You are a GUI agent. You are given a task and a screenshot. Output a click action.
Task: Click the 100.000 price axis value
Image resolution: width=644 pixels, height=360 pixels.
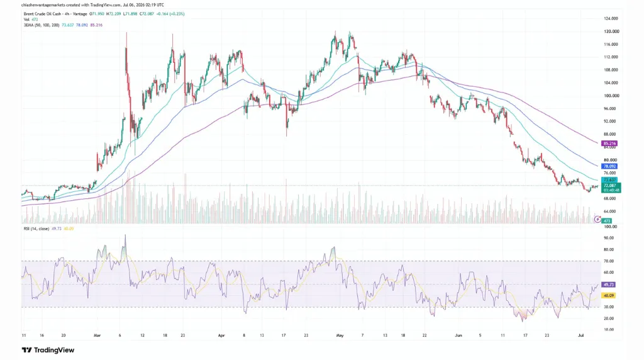tap(611, 96)
